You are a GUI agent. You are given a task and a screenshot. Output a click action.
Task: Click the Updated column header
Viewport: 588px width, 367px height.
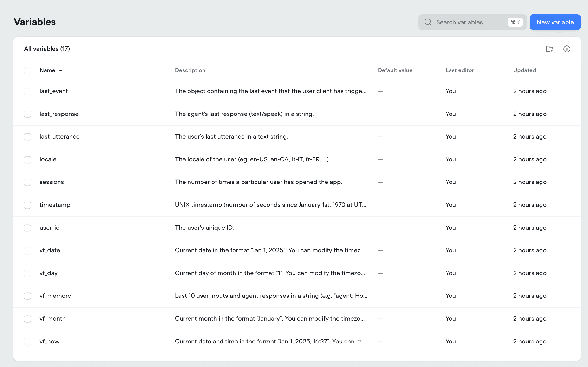(524, 70)
